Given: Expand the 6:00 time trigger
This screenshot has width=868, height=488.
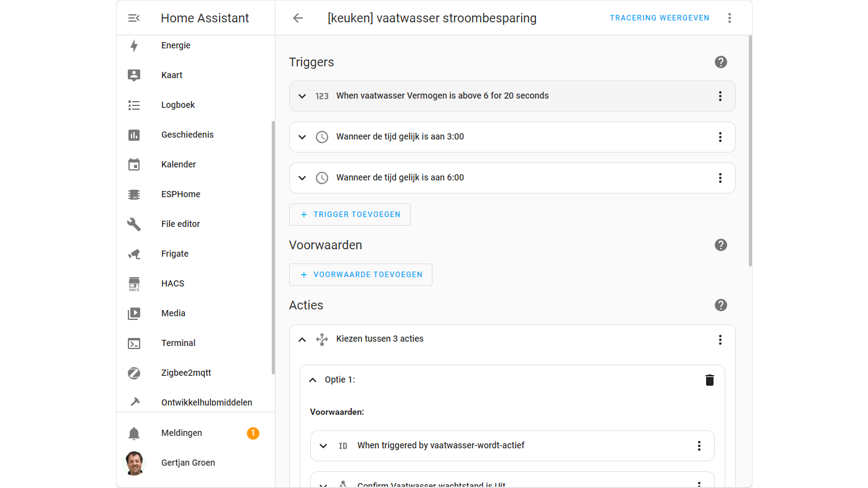Looking at the screenshot, I should (x=302, y=178).
